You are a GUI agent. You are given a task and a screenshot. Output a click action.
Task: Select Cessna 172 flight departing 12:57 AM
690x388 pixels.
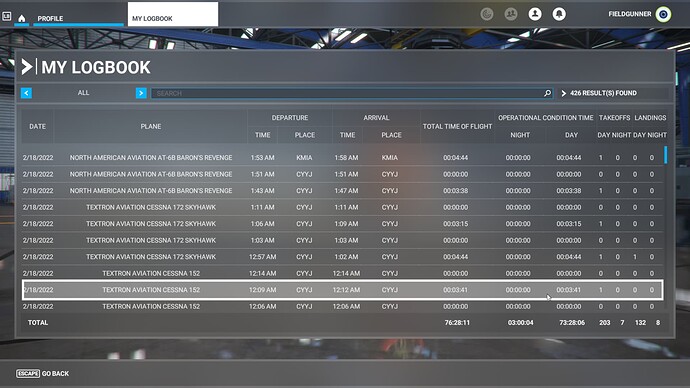(342, 256)
